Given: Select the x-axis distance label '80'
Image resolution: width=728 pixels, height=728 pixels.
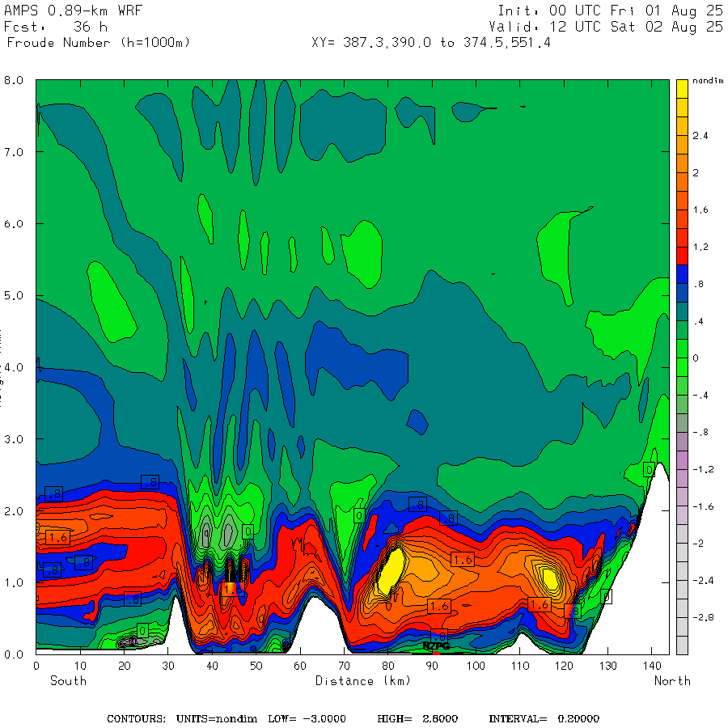Looking at the screenshot, I should click(388, 667).
